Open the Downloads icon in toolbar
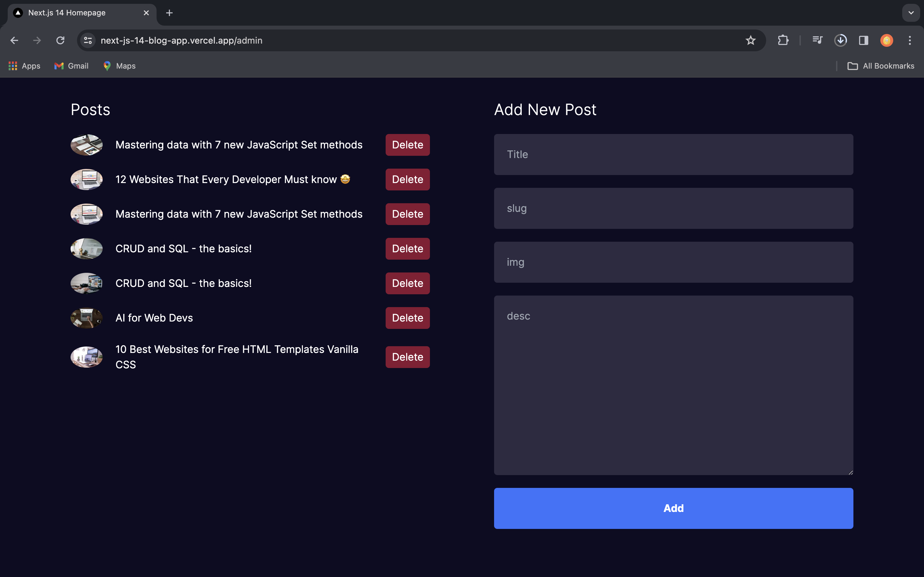The width and height of the screenshot is (924, 577). (x=840, y=40)
